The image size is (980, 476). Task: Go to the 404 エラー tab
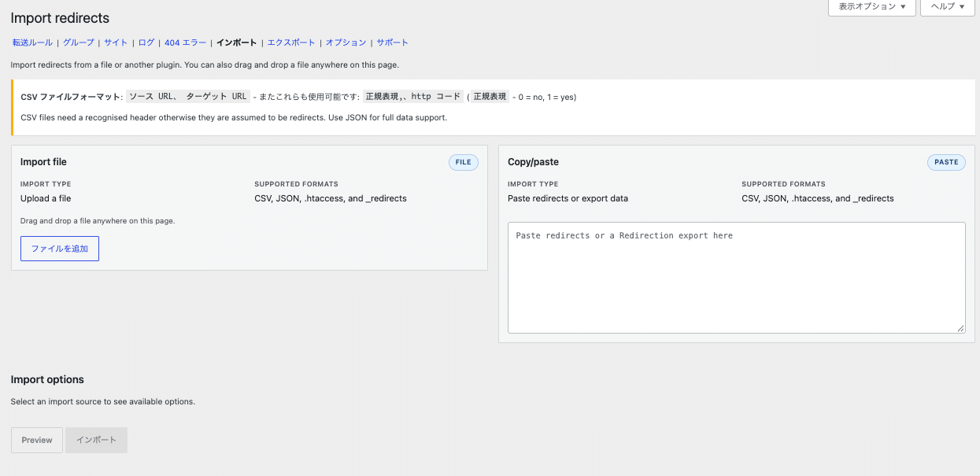tap(185, 42)
